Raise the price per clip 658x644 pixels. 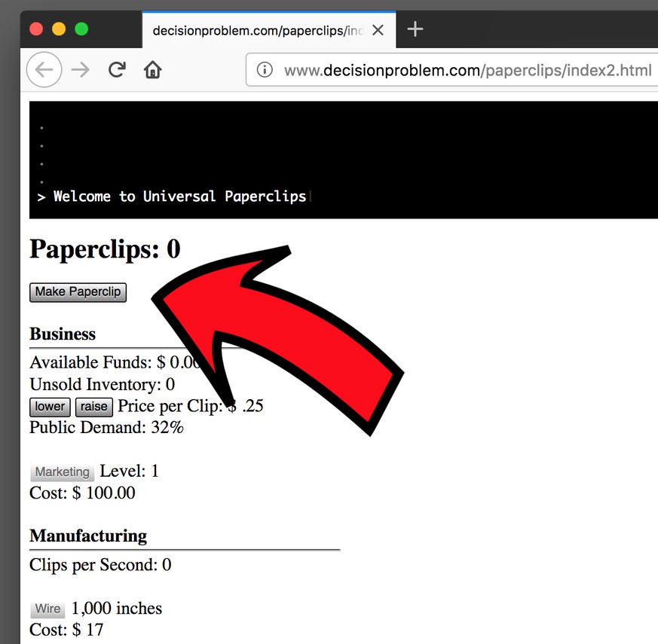[x=94, y=407]
